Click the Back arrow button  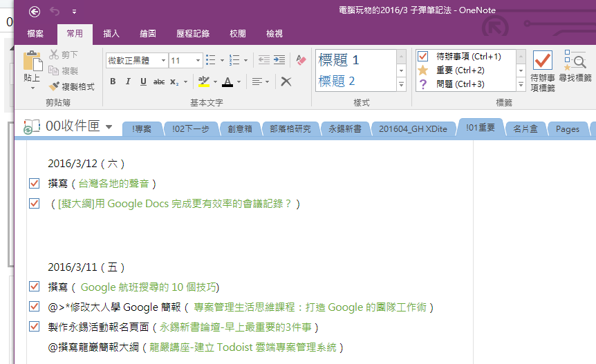pos(34,12)
